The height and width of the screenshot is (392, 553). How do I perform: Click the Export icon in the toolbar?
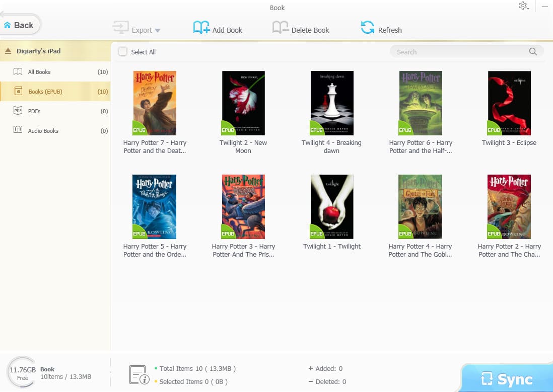pyautogui.click(x=120, y=28)
